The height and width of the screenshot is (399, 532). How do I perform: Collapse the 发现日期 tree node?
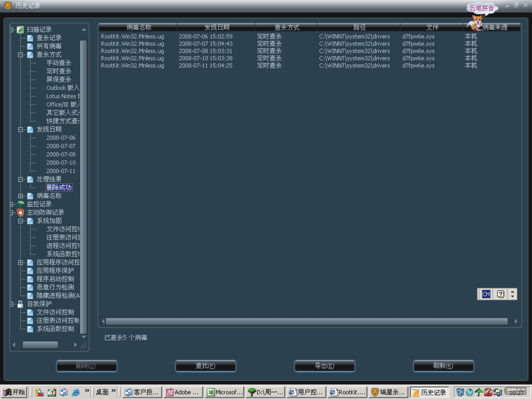pos(21,130)
